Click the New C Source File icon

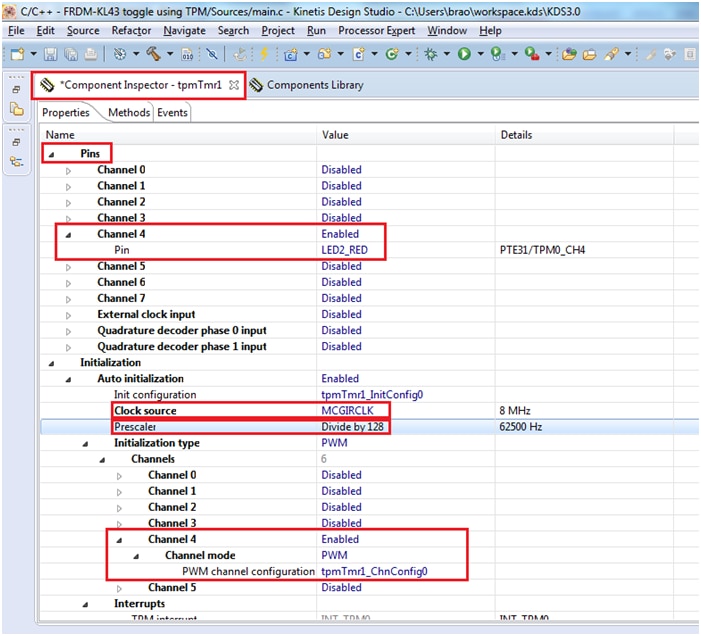tap(359, 55)
